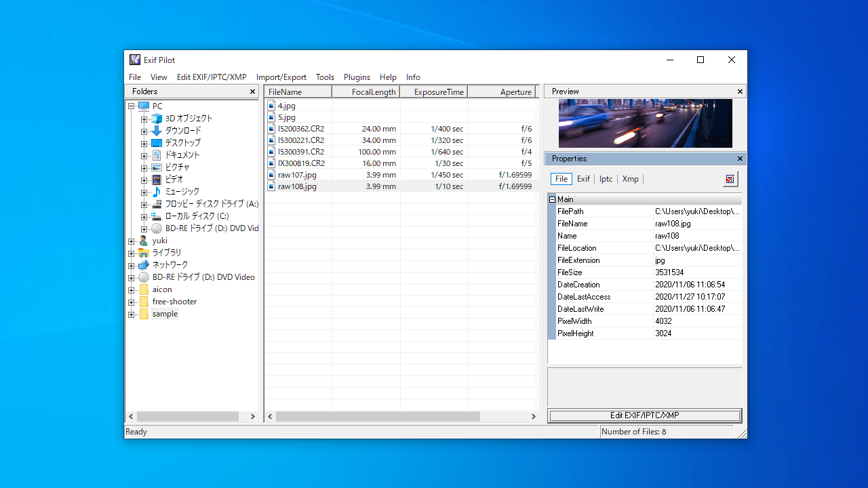
Task: Select the sample folder icon
Action: [144, 314]
